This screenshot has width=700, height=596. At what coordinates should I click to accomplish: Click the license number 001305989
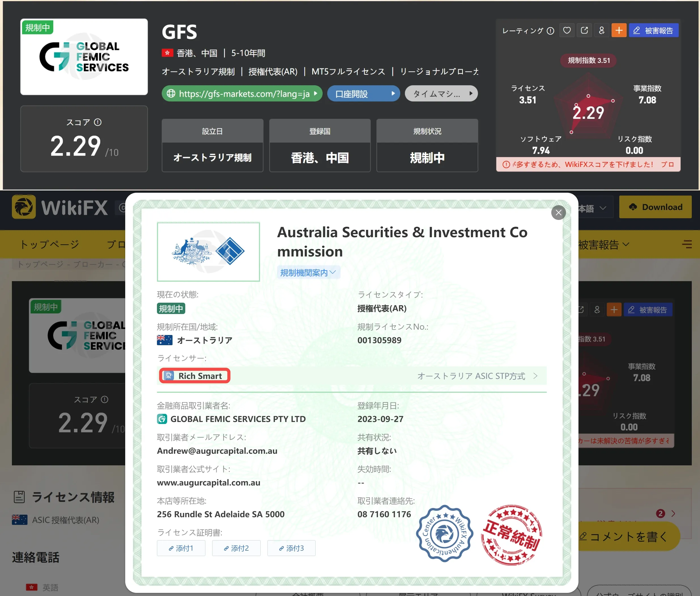point(379,340)
